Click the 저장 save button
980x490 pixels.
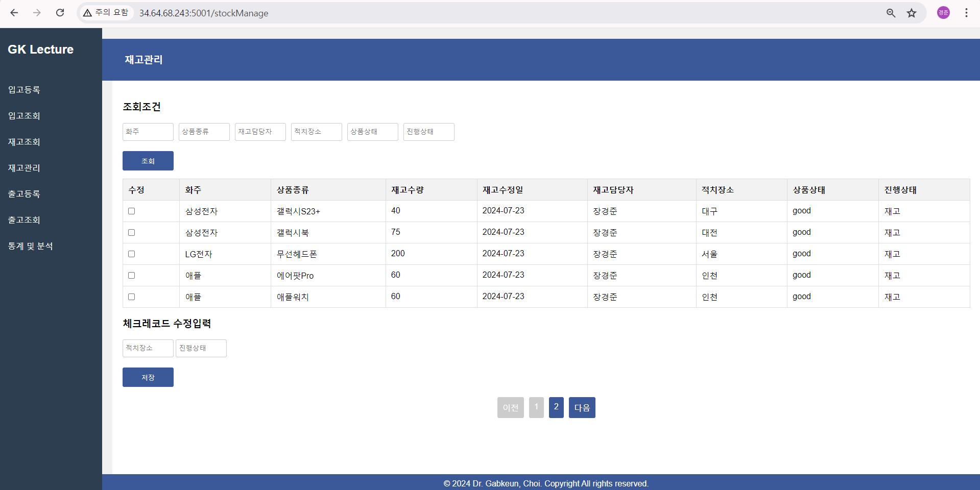pyautogui.click(x=148, y=377)
